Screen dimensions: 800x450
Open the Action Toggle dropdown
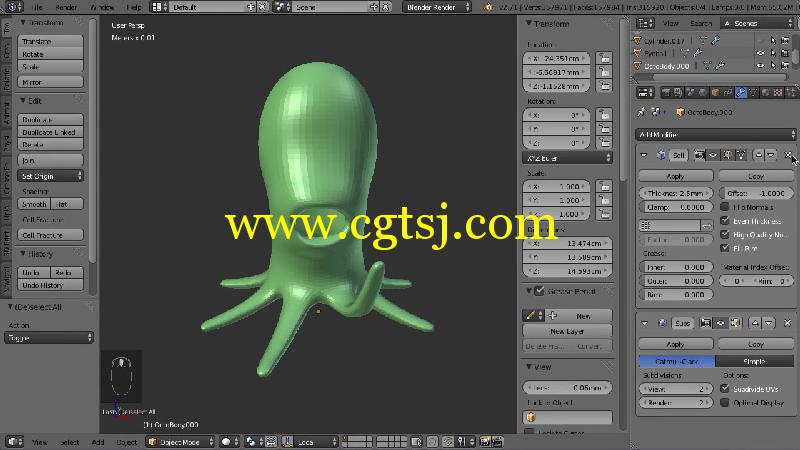pos(49,338)
